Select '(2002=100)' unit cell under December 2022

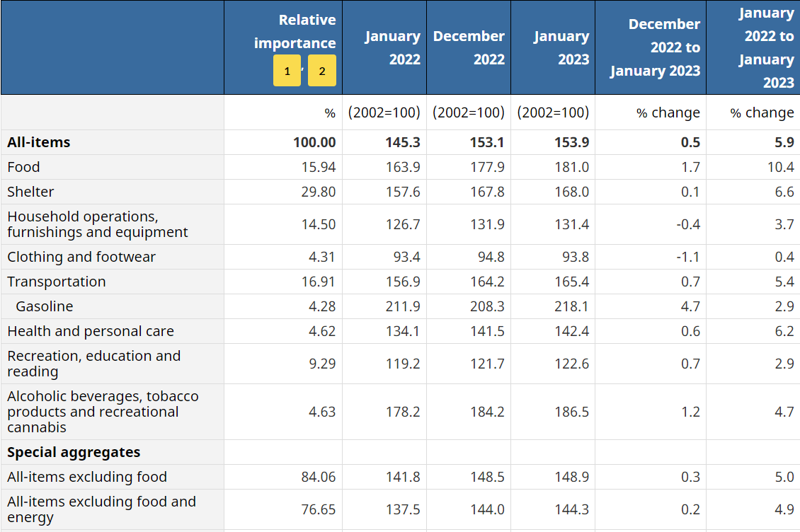[x=469, y=112]
